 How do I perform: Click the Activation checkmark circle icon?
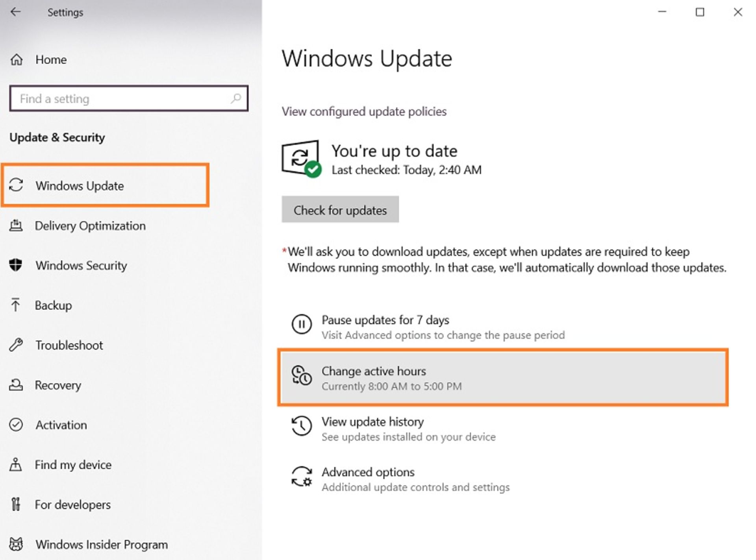[x=16, y=424]
